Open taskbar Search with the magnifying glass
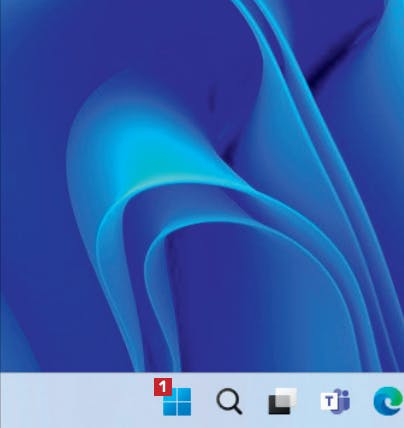 (x=229, y=402)
